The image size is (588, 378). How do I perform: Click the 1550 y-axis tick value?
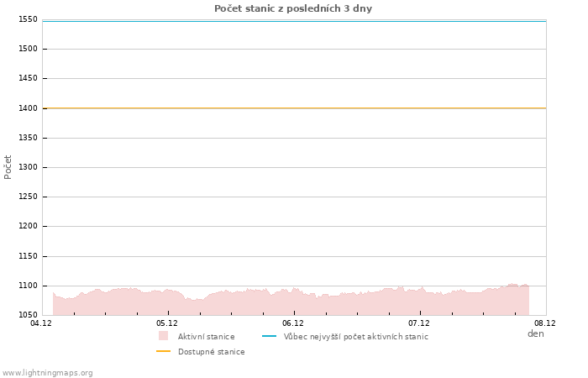28,19
